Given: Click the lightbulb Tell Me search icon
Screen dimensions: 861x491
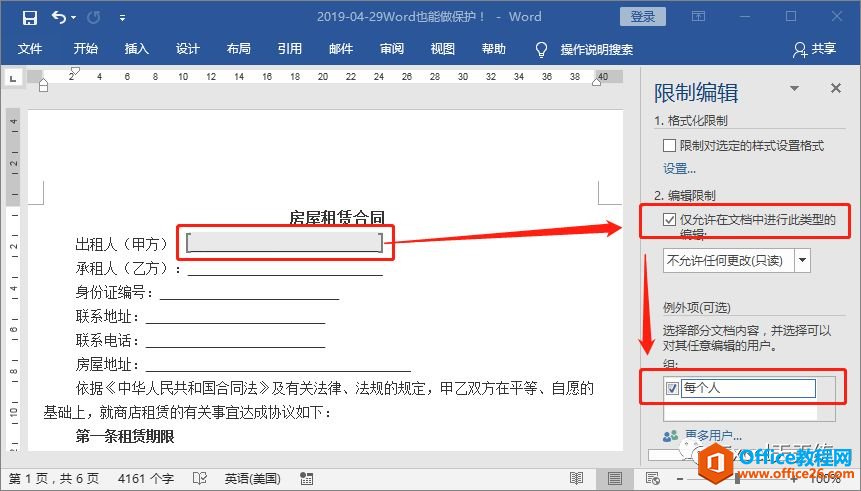Looking at the screenshot, I should (542, 49).
